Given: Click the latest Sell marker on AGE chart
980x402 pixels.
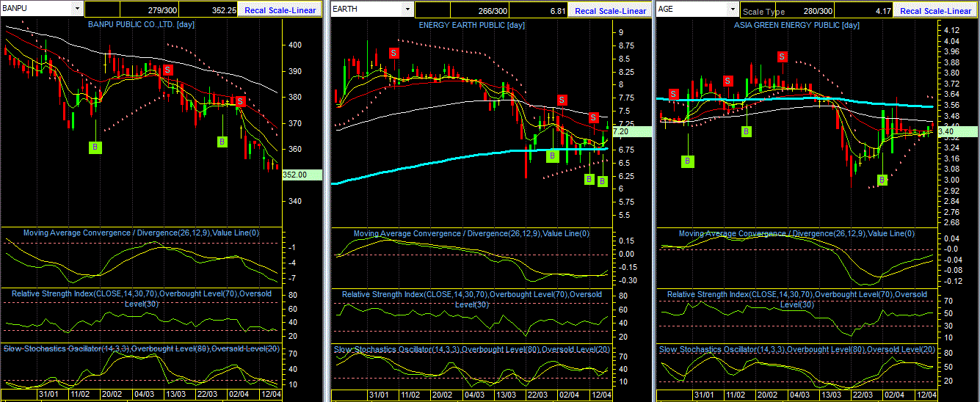Looking at the screenshot, I should point(783,56).
